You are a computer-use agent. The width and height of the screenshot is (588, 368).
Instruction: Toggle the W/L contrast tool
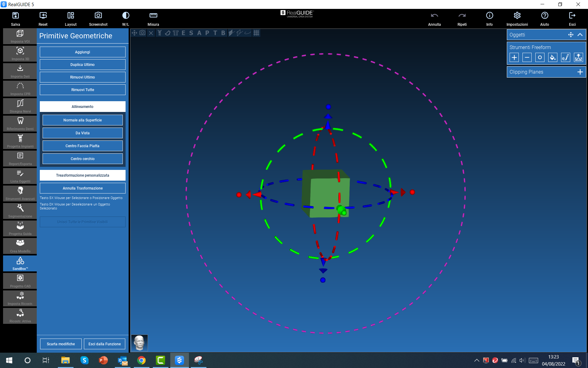point(126,16)
